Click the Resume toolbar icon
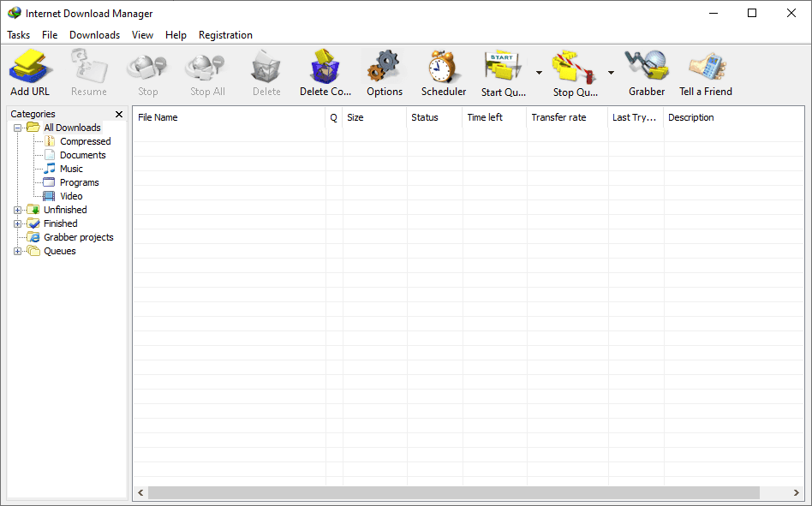 (x=89, y=66)
